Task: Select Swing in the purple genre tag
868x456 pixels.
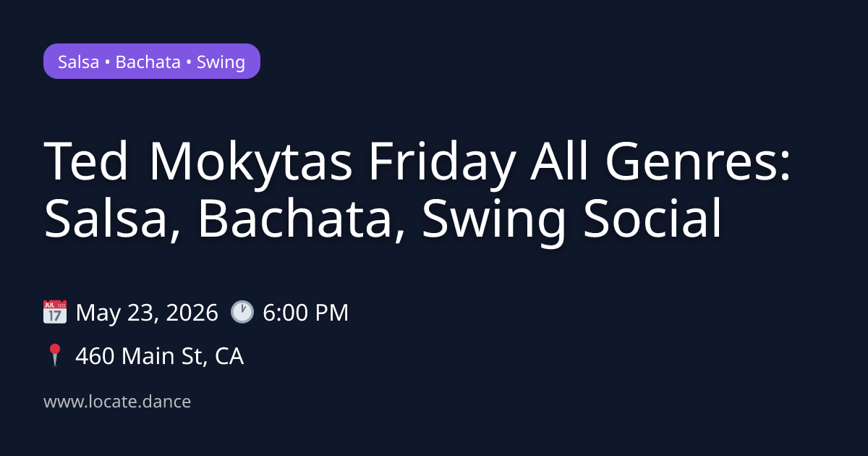Action: coord(221,62)
